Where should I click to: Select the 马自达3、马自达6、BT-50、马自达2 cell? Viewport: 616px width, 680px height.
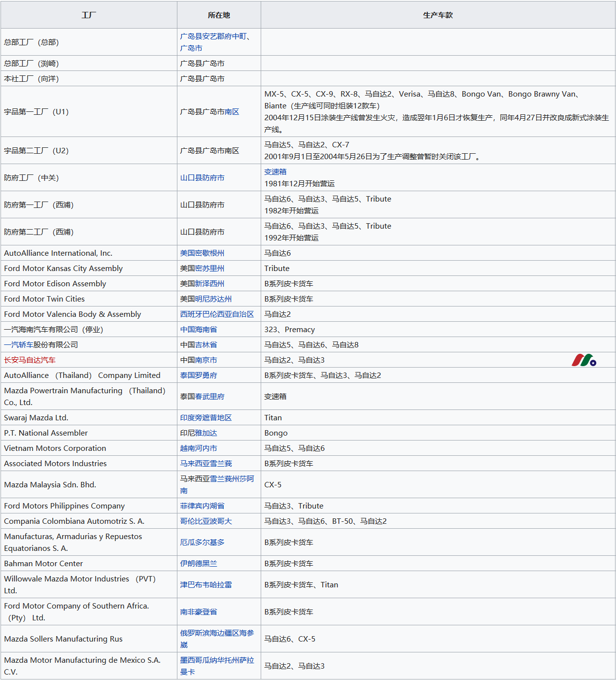(438, 521)
